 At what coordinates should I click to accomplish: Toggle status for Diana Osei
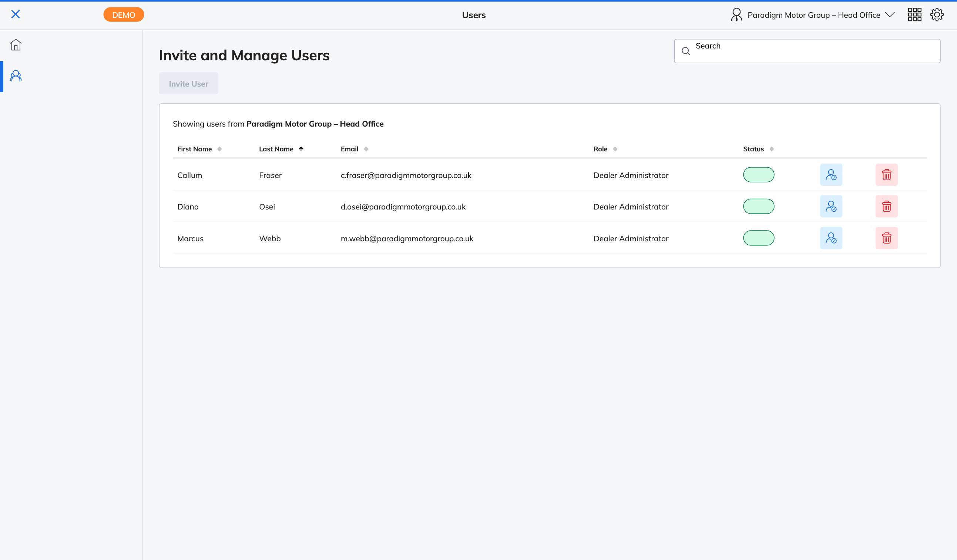(x=758, y=206)
